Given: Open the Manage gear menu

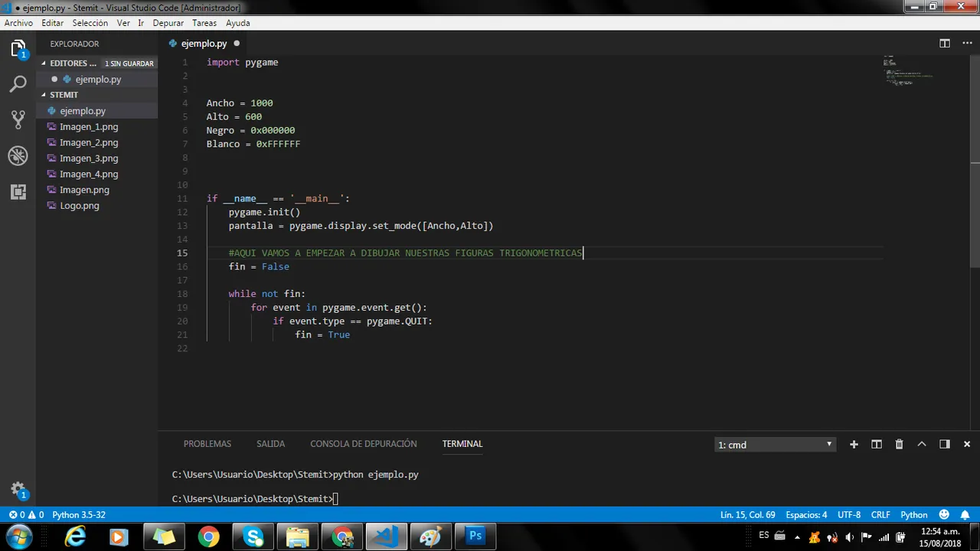Looking at the screenshot, I should (x=18, y=490).
